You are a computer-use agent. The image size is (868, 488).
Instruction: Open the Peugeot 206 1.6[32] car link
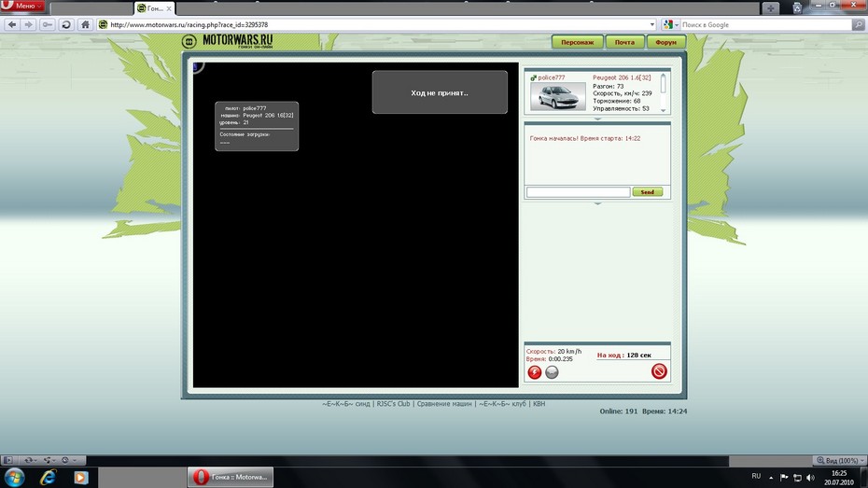[622, 77]
